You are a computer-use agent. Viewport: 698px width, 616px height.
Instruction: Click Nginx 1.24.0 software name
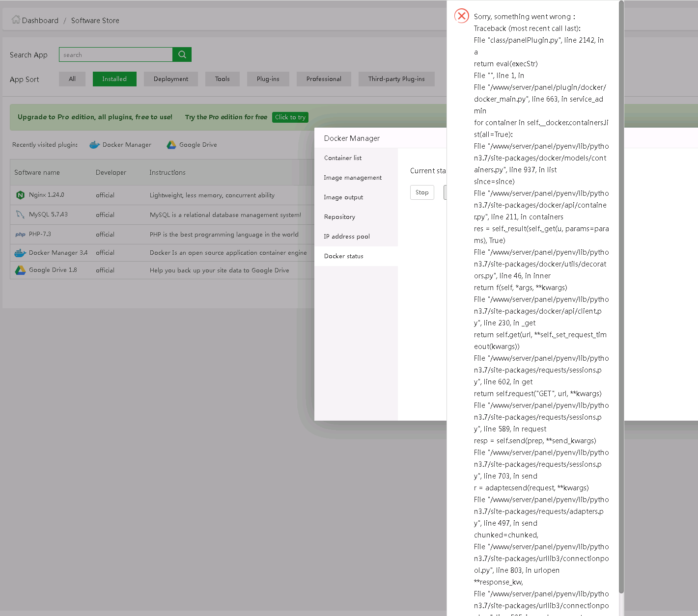coord(47,195)
